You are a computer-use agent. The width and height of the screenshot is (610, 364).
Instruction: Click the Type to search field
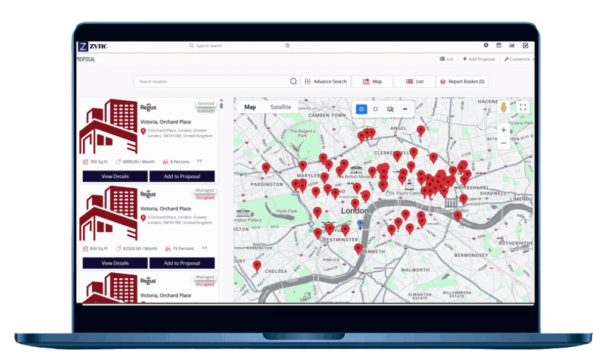coord(239,45)
